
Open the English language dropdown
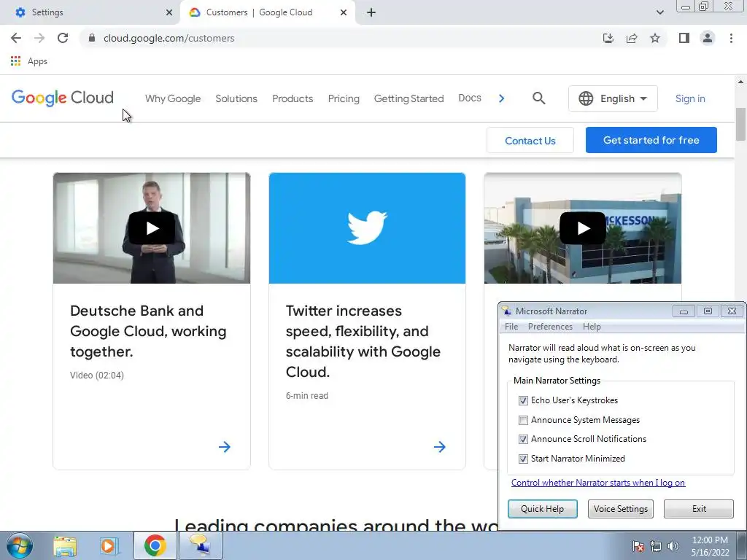(613, 98)
